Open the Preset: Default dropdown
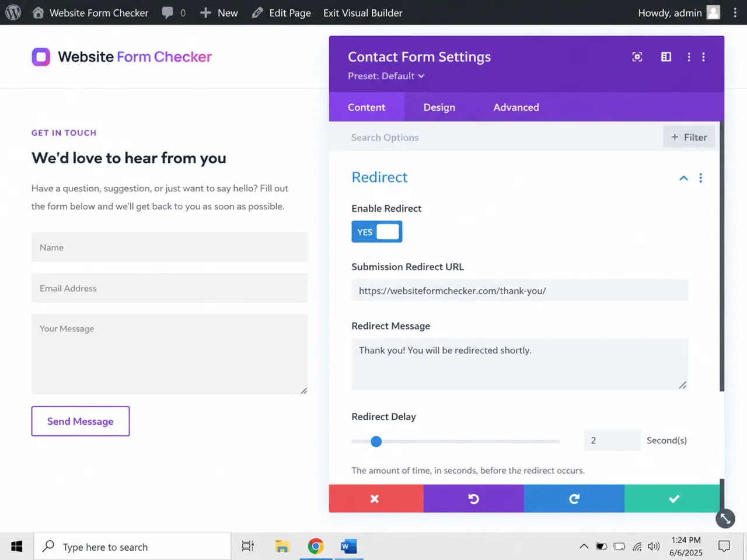The height and width of the screenshot is (560, 747). click(386, 76)
